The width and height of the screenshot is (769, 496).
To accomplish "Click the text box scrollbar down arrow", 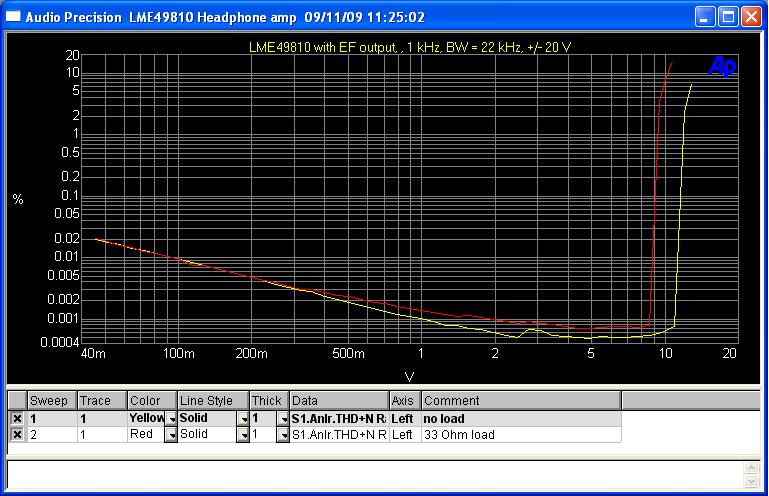I will pos(751,482).
